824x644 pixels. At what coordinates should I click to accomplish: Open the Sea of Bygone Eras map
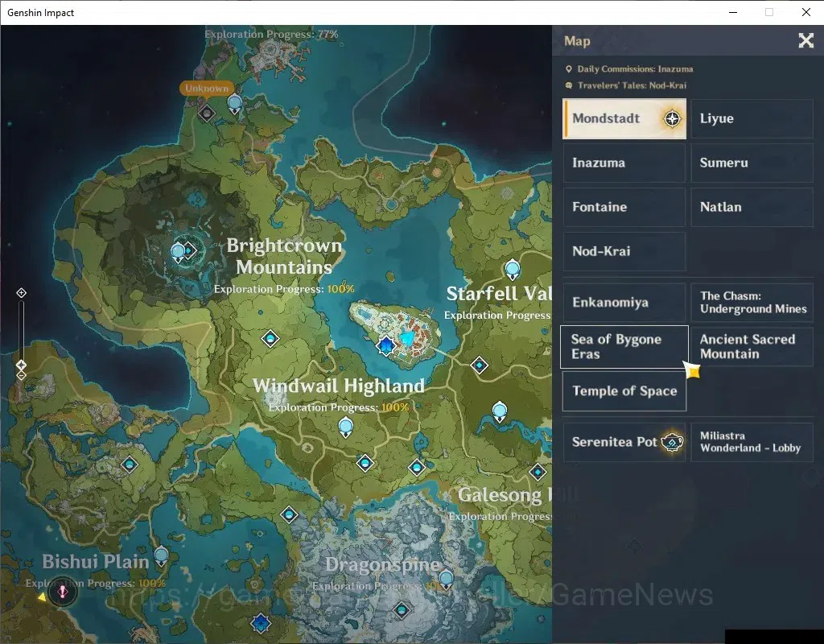point(624,346)
